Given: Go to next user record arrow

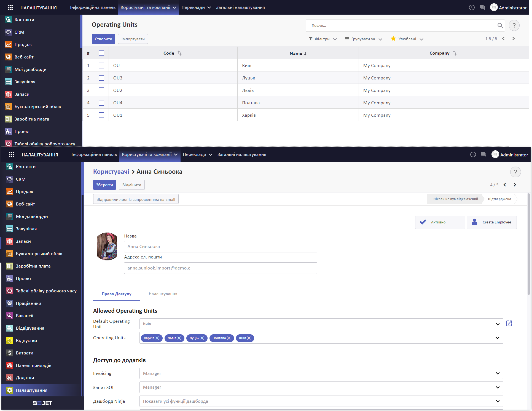Looking at the screenshot, I should 515,185.
